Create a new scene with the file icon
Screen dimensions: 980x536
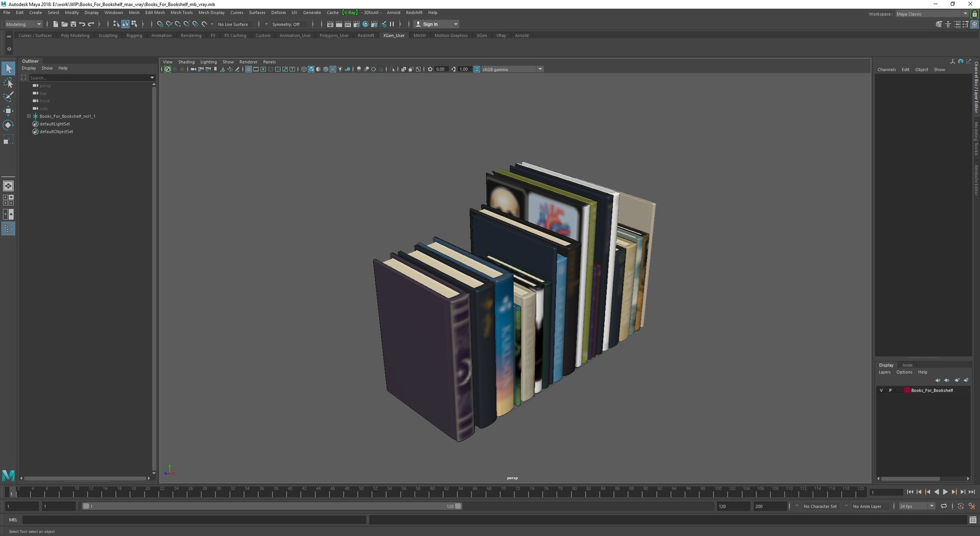pos(56,24)
